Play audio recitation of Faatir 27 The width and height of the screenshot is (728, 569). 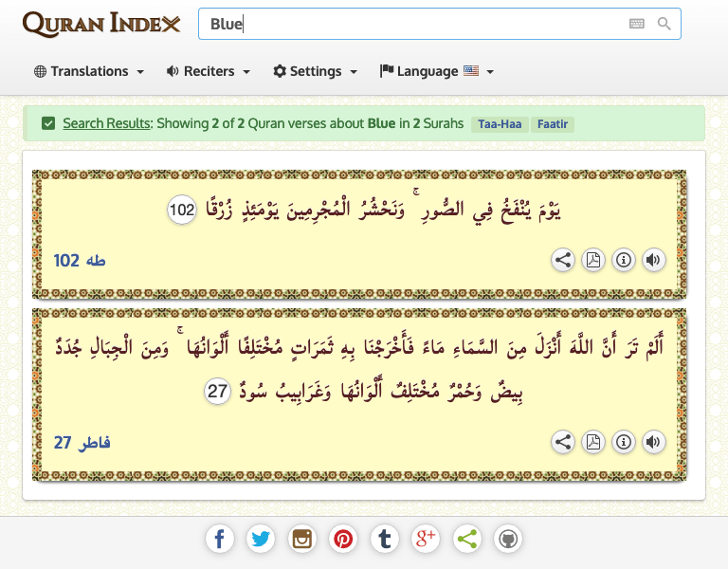click(652, 442)
